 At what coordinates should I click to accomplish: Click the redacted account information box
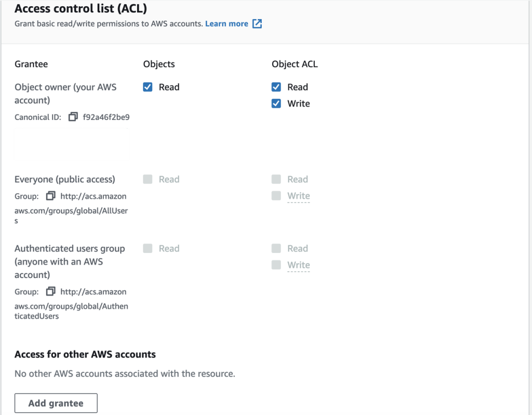tap(71, 144)
